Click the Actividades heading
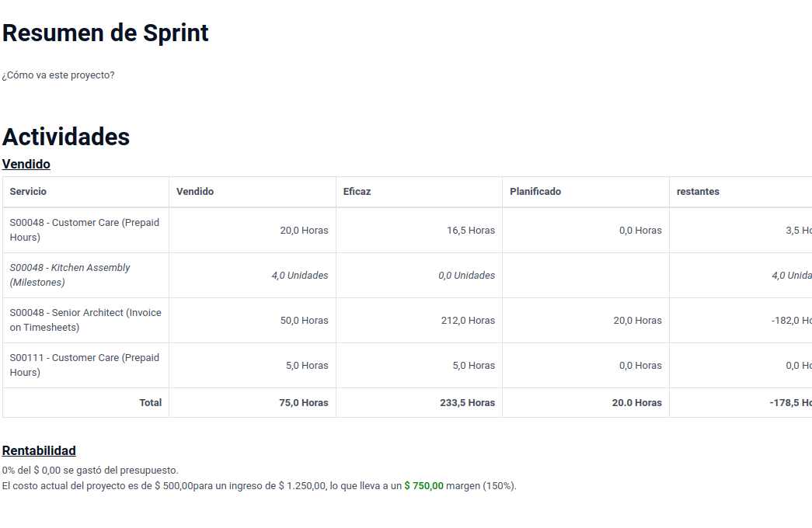The height and width of the screenshot is (528, 812). (x=66, y=137)
